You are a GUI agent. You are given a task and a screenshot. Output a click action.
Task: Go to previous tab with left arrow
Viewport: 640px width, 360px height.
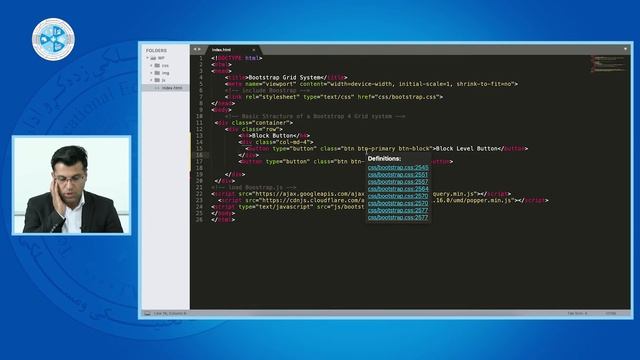click(x=195, y=49)
